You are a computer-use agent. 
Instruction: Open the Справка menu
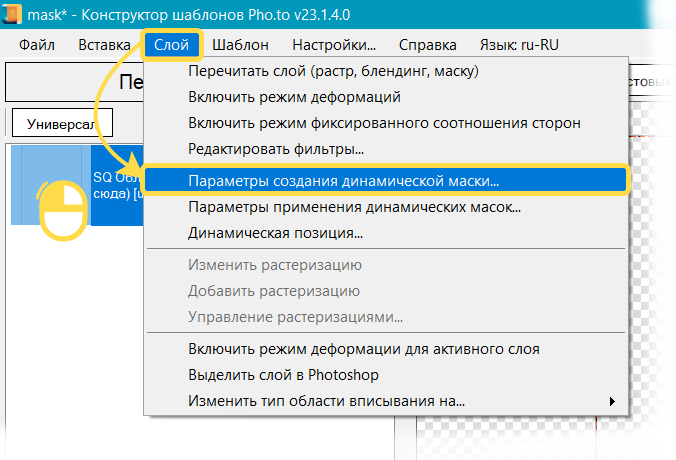pyautogui.click(x=427, y=44)
